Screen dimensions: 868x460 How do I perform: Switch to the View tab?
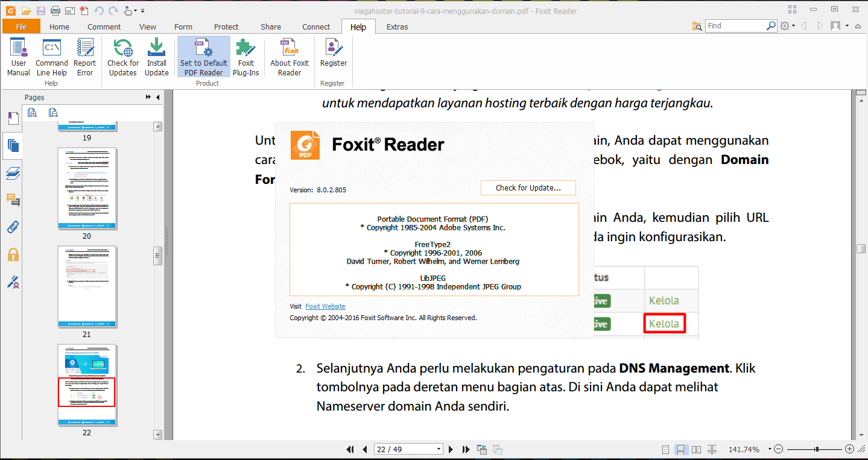click(x=148, y=27)
